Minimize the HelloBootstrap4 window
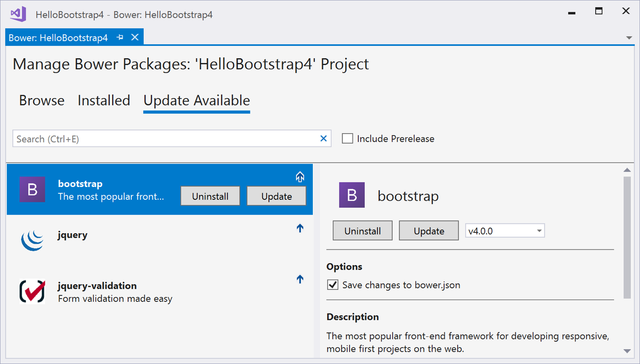 click(x=572, y=12)
